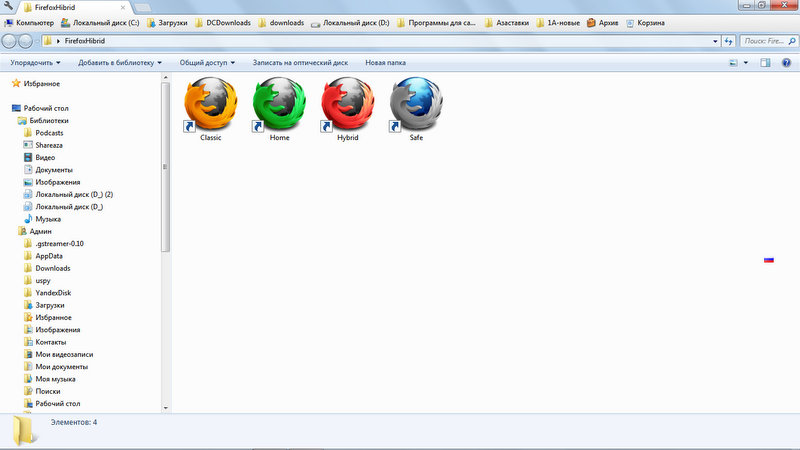Viewport: 800px width, 450px height.
Task: Open the 1А-новые bookmark folder
Action: [558, 23]
